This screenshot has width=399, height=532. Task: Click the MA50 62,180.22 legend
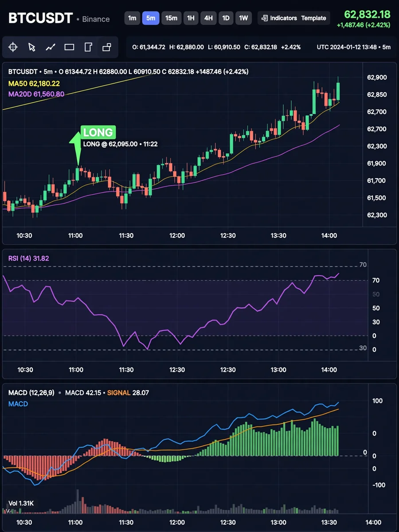34,83
